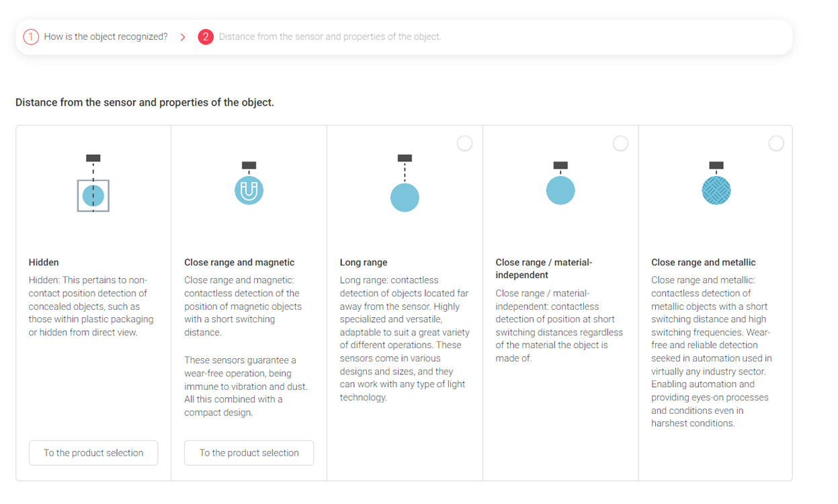Image resolution: width=838 pixels, height=504 pixels.
Task: Click the step 1 circled number icon
Action: 31,37
